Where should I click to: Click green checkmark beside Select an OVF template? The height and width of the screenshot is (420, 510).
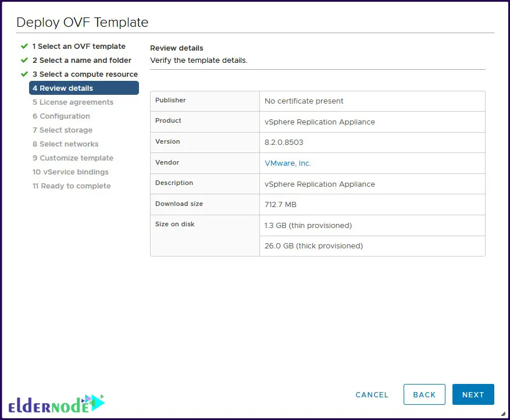[24, 46]
